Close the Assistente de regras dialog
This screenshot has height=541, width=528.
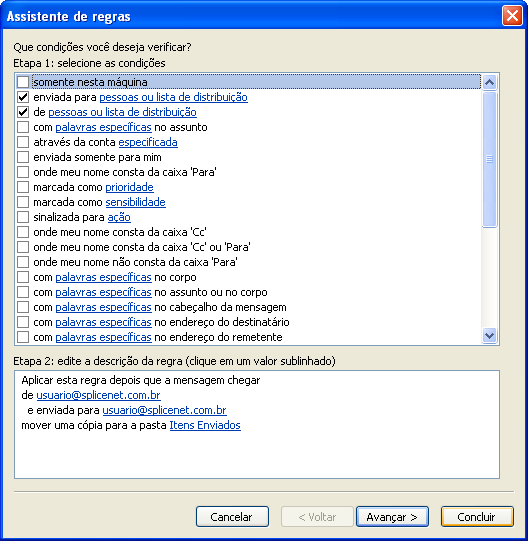pos(512,16)
